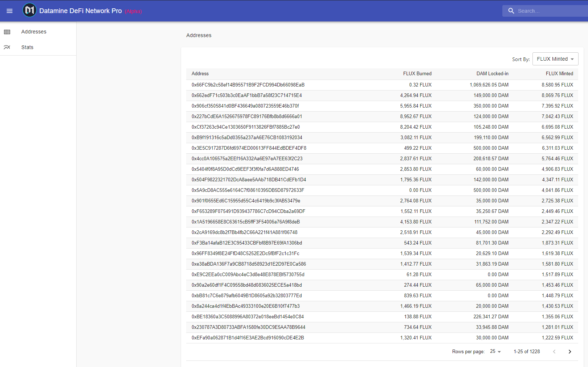The image size is (588, 367).
Task: Select address 0x504F9822321702DcA8aee5AAb718DB41CdEFb1D4
Action: tap(249, 180)
